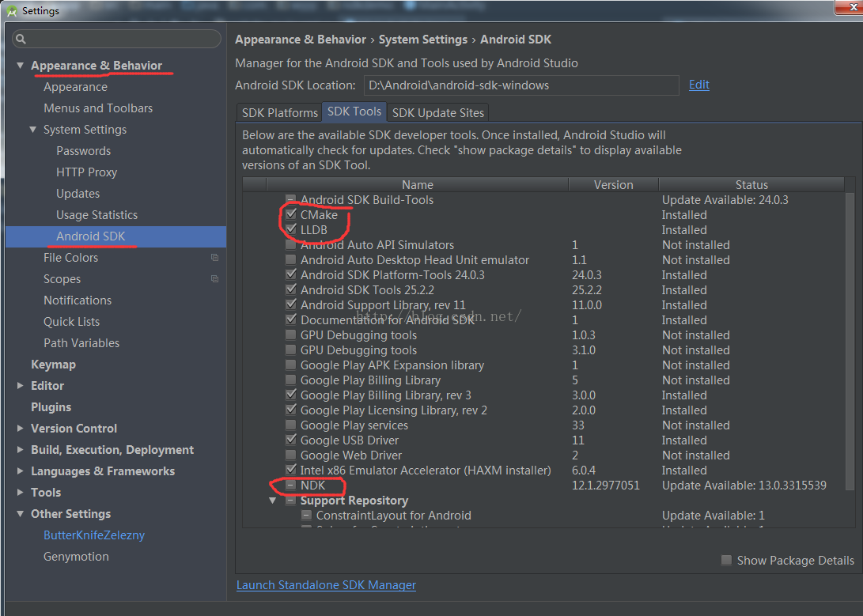Expand the Editor section arrow
Image resolution: width=863 pixels, height=616 pixels.
click(x=21, y=386)
